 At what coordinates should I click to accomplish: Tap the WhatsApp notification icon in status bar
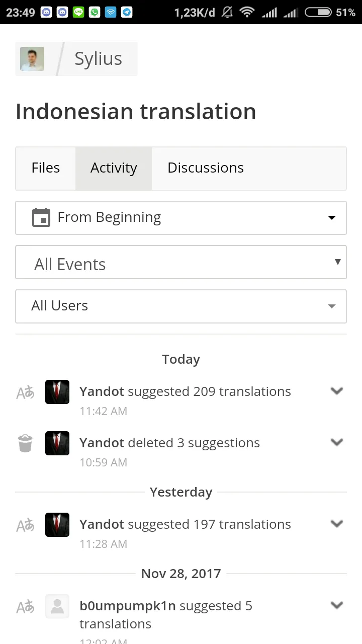point(95,12)
